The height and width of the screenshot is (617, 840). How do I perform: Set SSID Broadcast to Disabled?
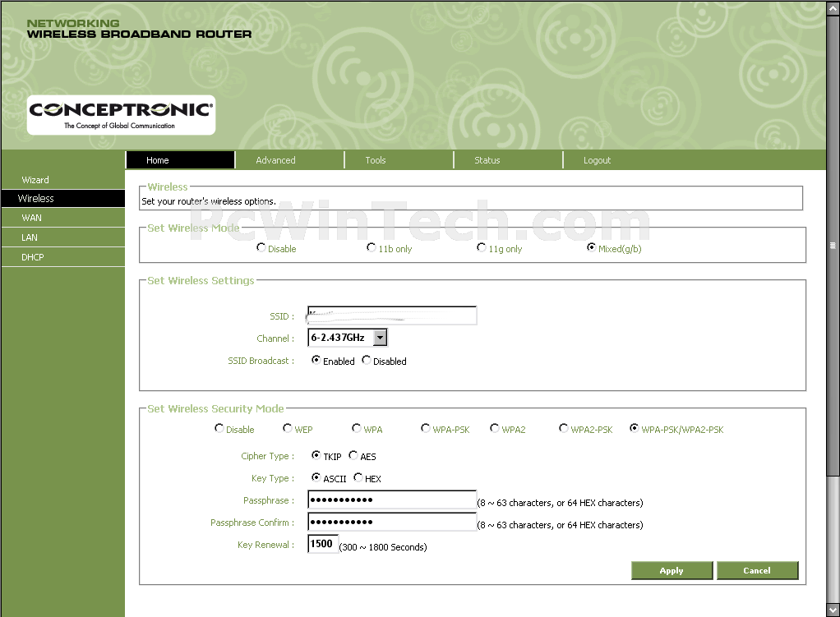tap(367, 361)
